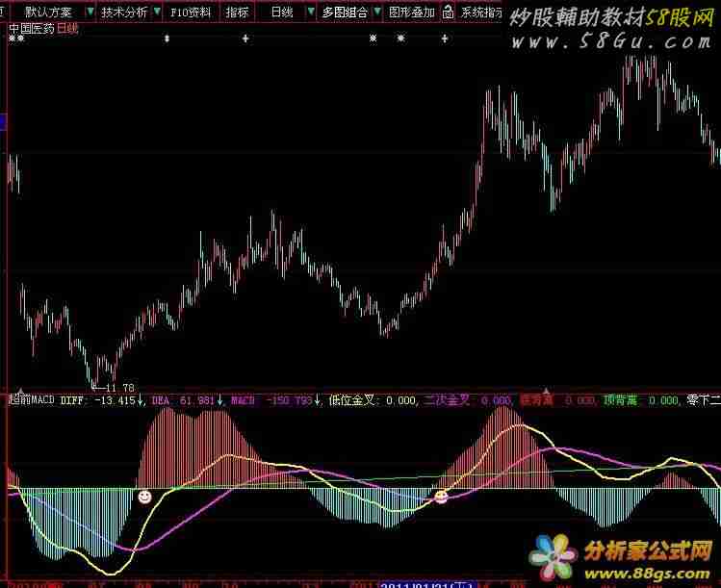Click the double star marker under 中国医药

tap(16, 39)
